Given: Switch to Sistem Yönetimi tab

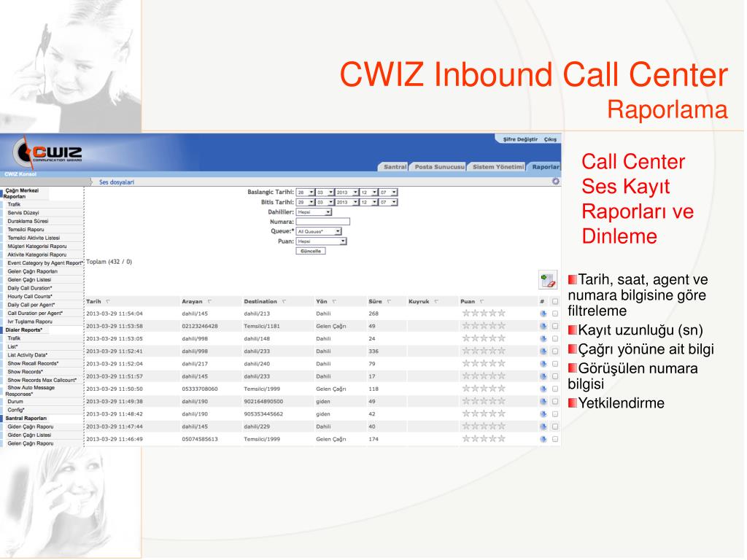Looking at the screenshot, I should (x=498, y=167).
